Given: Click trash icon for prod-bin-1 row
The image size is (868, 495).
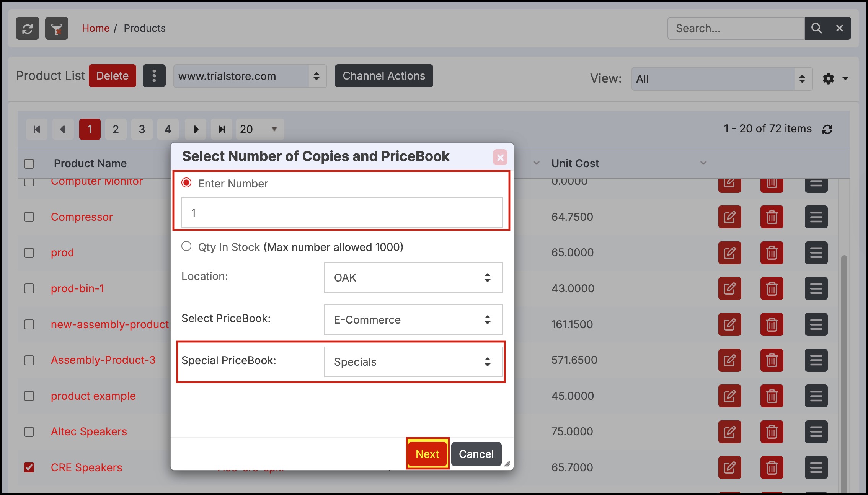Looking at the screenshot, I should pos(772,288).
